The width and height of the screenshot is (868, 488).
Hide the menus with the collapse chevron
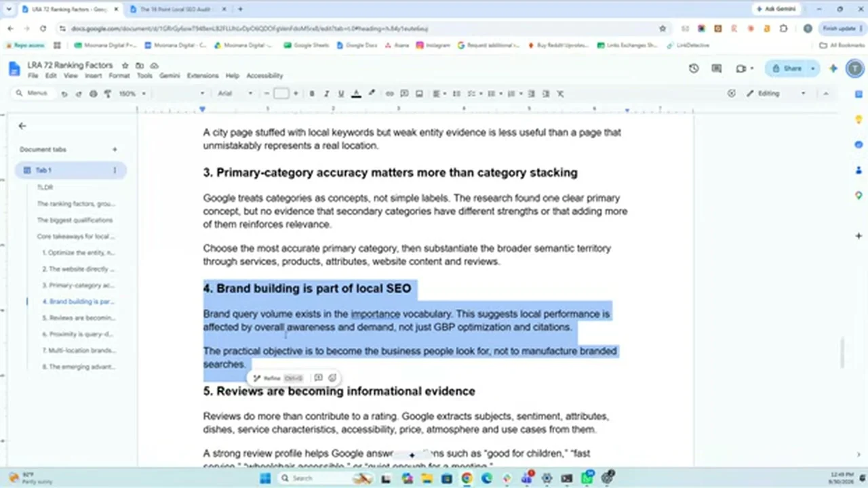[825, 94]
